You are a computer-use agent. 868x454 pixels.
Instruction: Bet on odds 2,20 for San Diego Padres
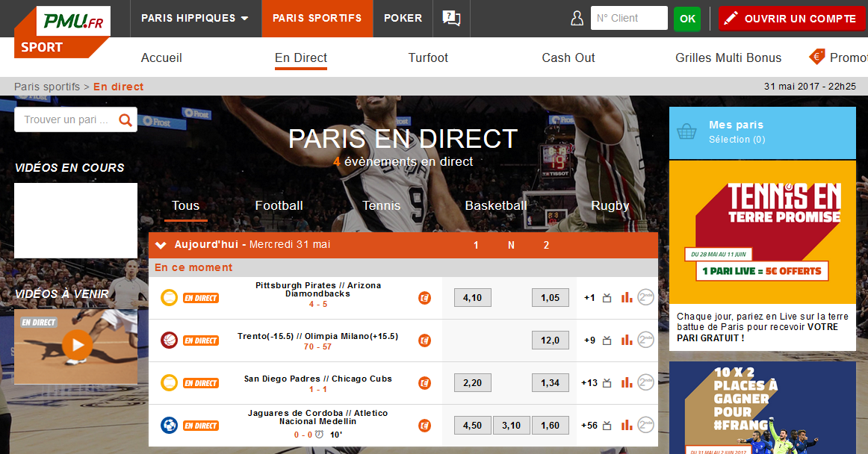(472, 383)
